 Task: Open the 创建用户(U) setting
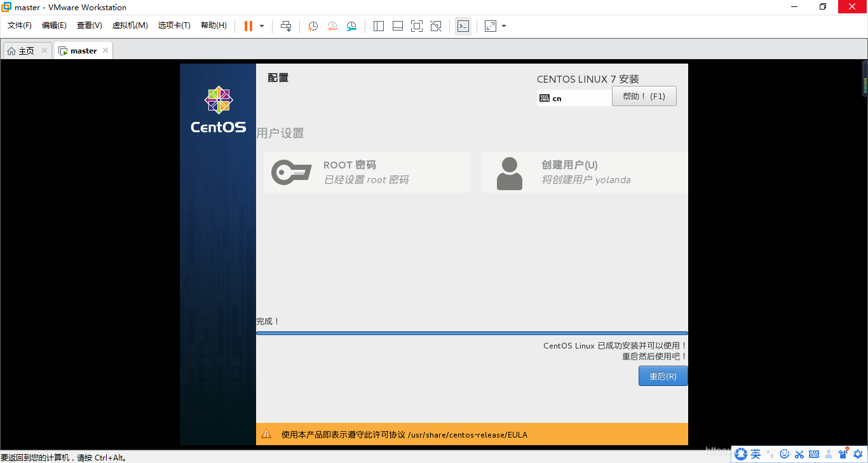pos(584,172)
